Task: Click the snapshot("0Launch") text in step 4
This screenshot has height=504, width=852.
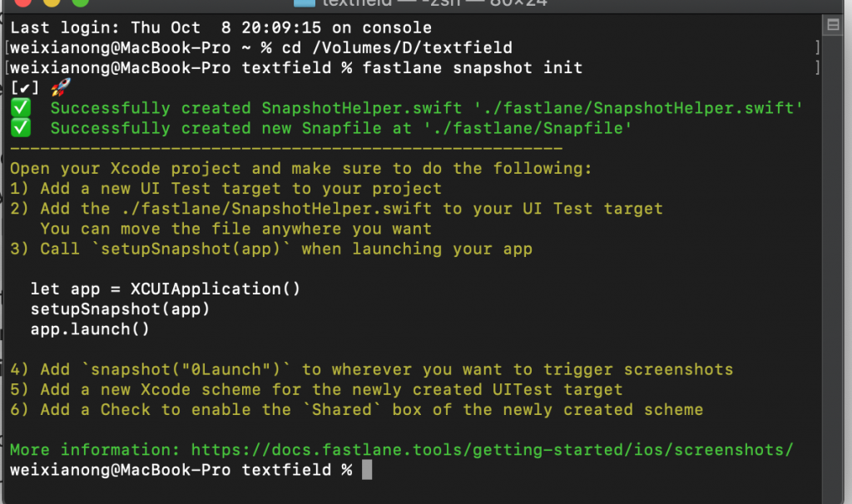Action: (x=195, y=369)
